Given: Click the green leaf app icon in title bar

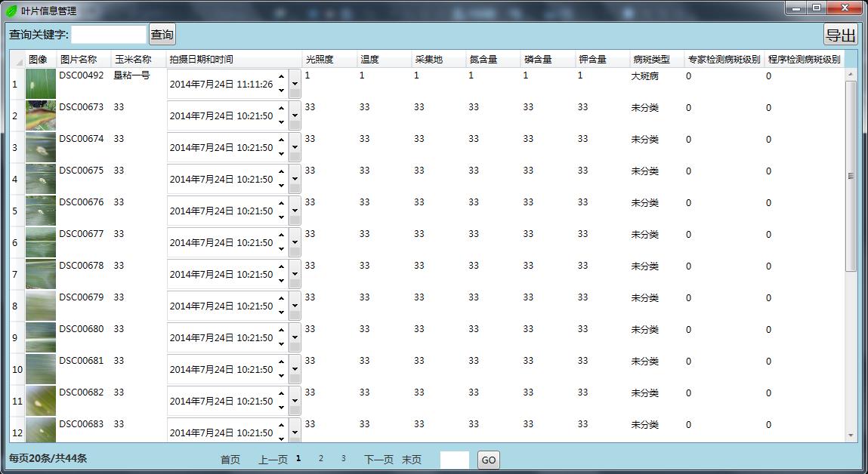Looking at the screenshot, I should tap(11, 11).
